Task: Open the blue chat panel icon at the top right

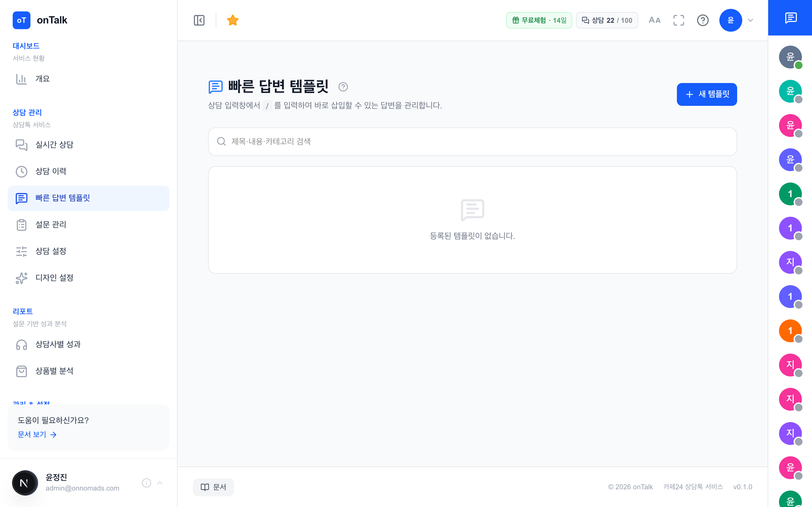Action: point(790,17)
